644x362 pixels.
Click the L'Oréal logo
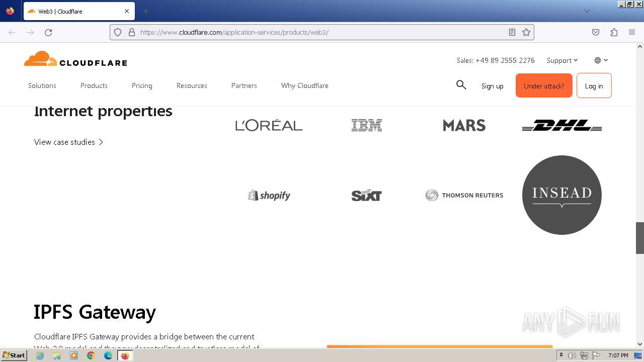coord(269,125)
